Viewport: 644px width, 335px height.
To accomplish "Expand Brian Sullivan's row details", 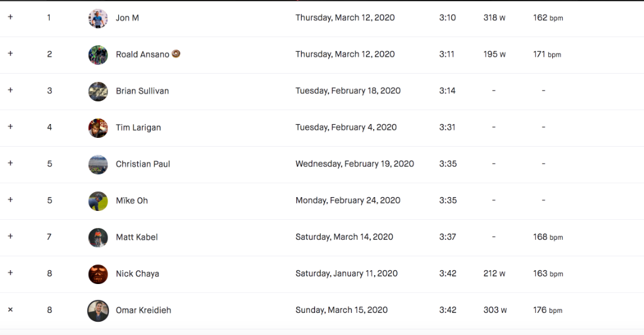I will [10, 91].
